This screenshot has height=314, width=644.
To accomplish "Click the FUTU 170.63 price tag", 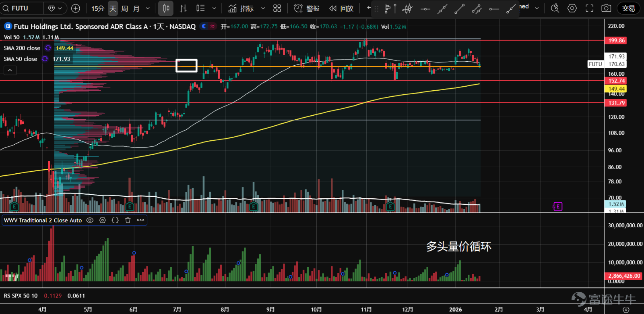I will (x=607, y=64).
